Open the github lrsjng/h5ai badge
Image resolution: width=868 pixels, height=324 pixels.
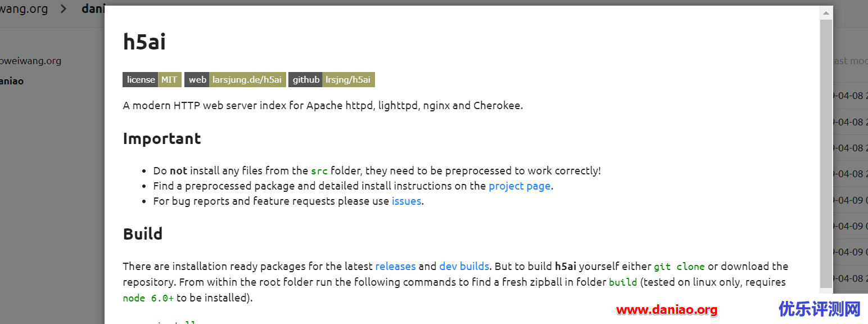(332, 80)
